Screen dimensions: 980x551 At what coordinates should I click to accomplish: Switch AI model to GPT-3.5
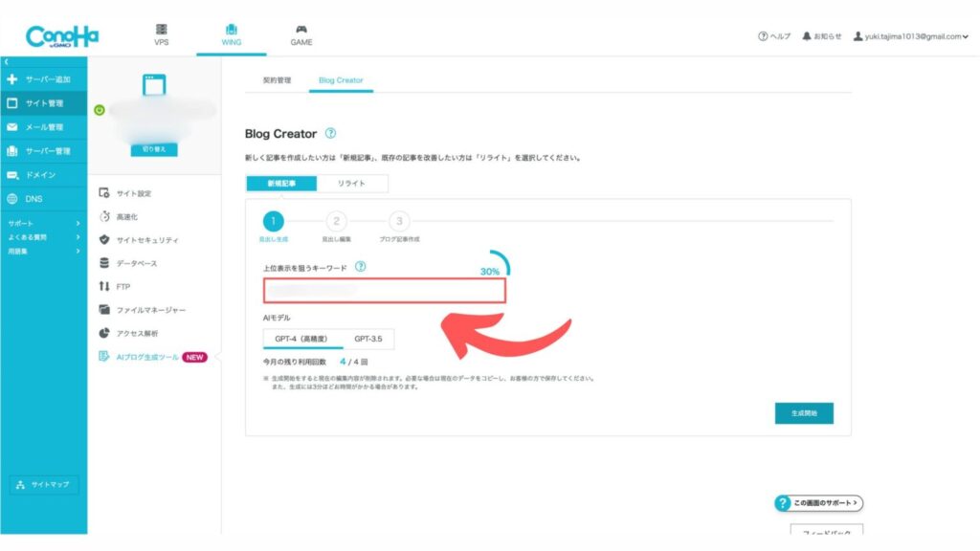[x=368, y=339]
